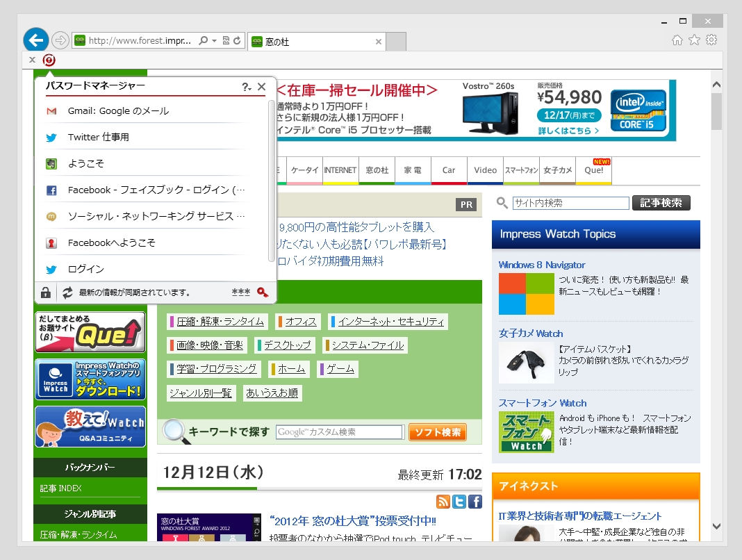Open browser settings gear icon
This screenshot has height=560, width=742.
tap(711, 40)
